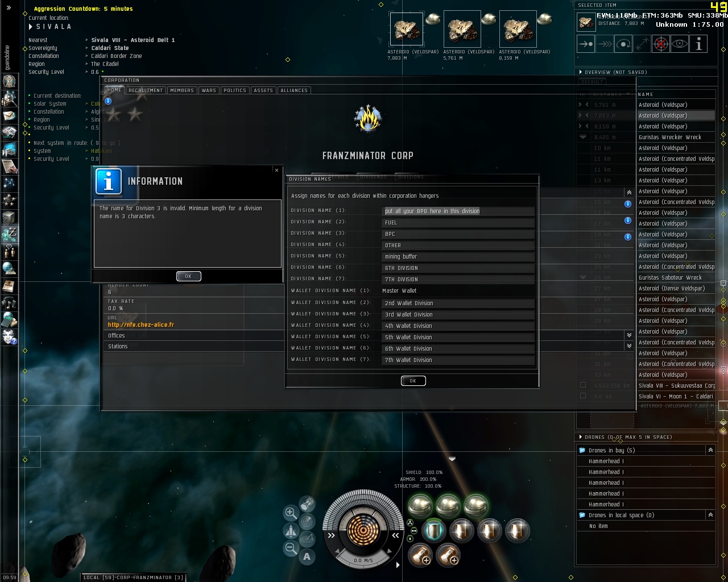Open the assets cube icon

pos(9,217)
